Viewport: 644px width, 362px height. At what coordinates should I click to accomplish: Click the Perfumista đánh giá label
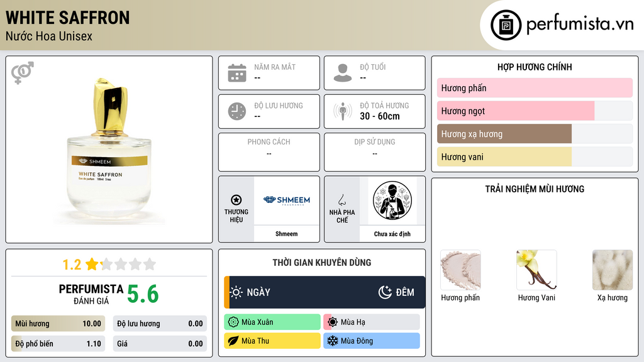pos(91,294)
